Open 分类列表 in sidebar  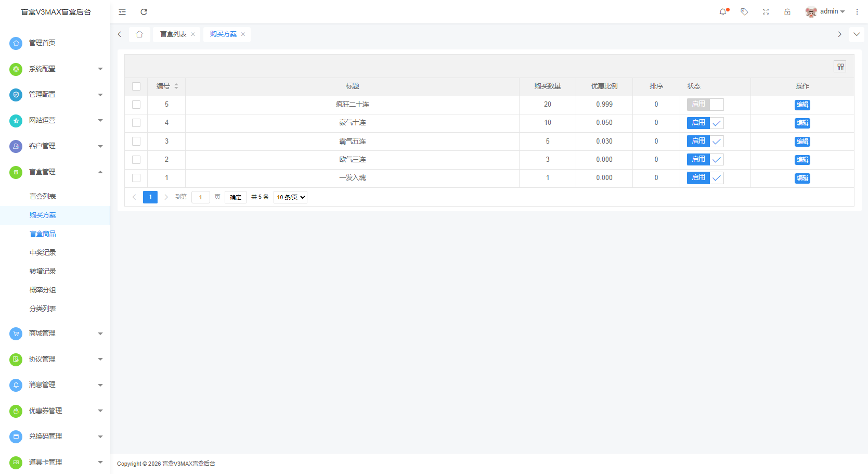[x=43, y=309]
